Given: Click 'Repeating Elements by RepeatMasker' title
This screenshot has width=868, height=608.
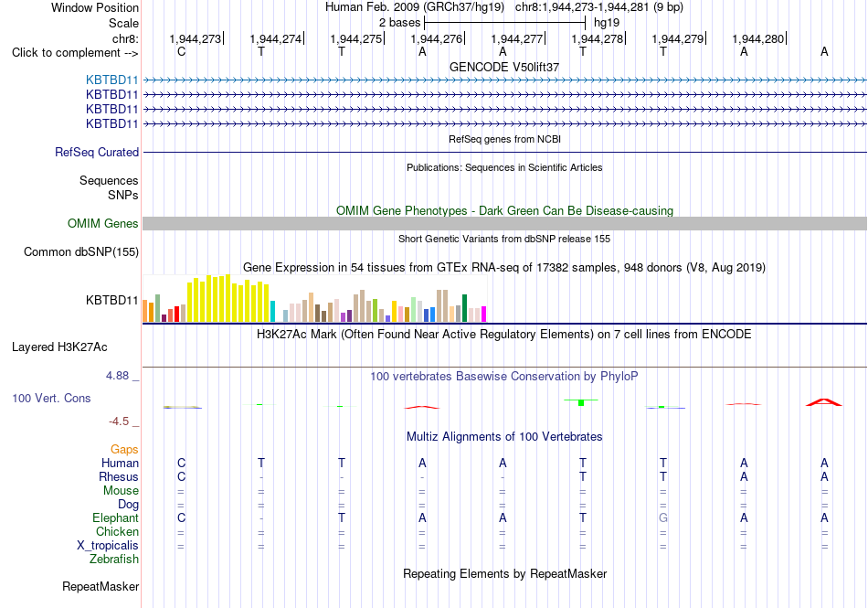Looking at the screenshot, I should (504, 573).
